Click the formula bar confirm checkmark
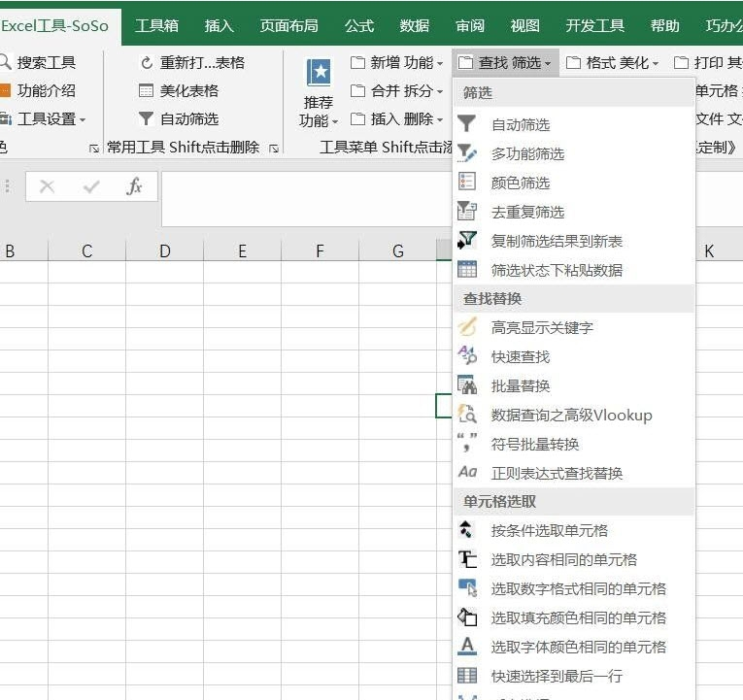Image resolution: width=743 pixels, height=700 pixels. pos(91,186)
